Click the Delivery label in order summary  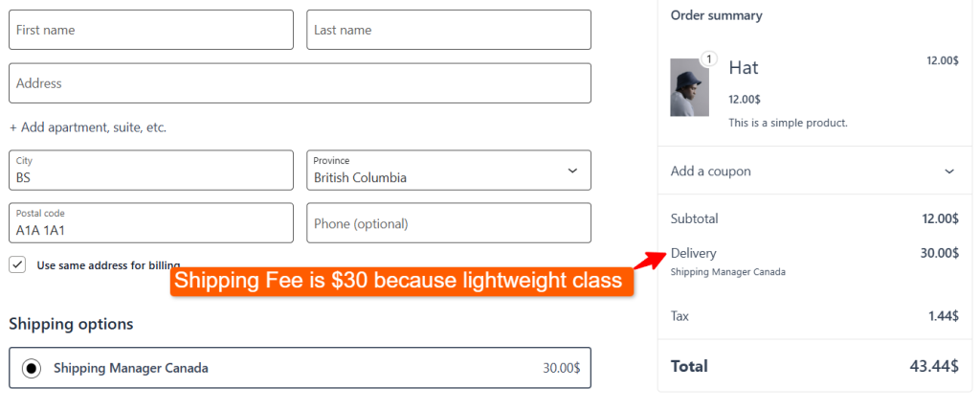pyautogui.click(x=694, y=253)
